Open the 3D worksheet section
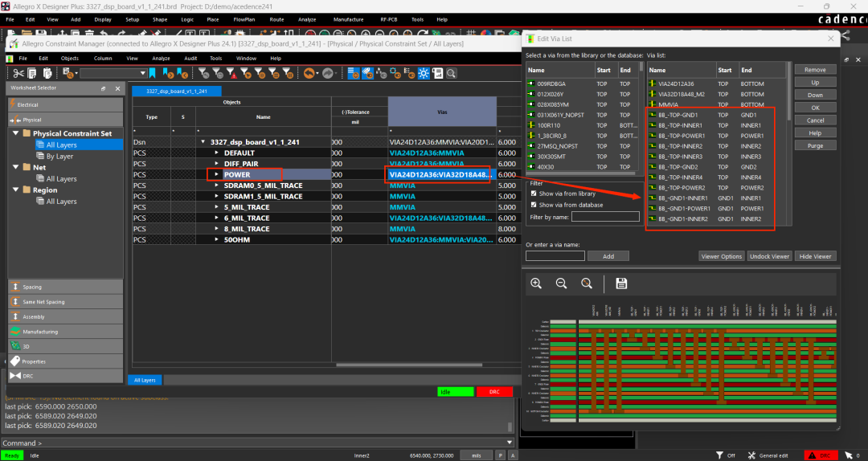Screen dimensions: 868x461 coord(65,346)
